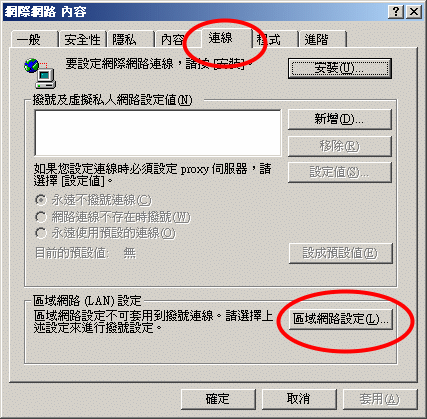This screenshot has height=419, width=427.
Task: Click the 移除(R) button
Action: pos(340,146)
